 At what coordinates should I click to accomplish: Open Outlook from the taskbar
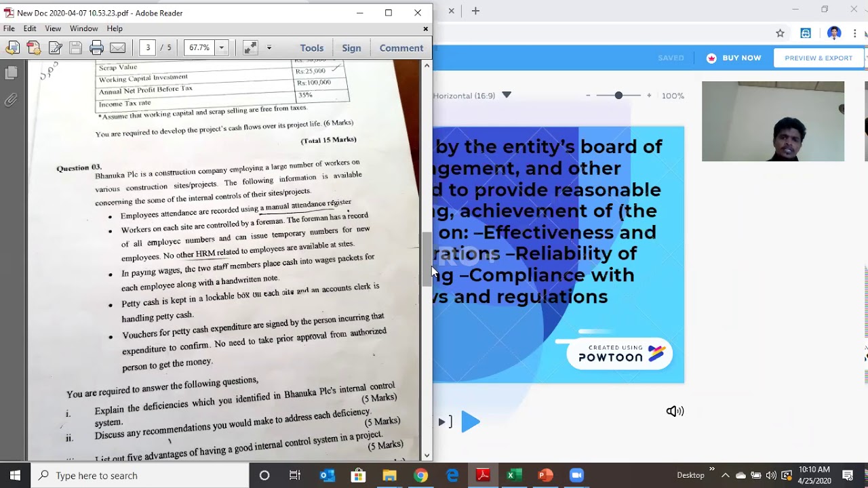tap(327, 475)
